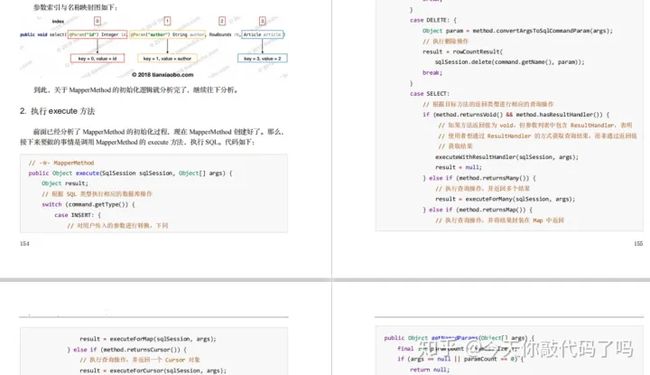This screenshot has width=650, height=375.
Task: Click the line "} else if (method.returnsCursor()) {"
Action: [x=127, y=350]
